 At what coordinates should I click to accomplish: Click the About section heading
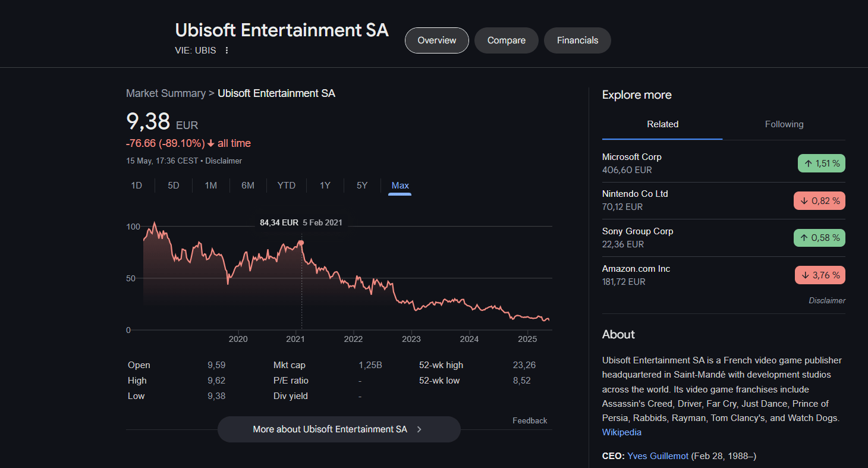(618, 334)
